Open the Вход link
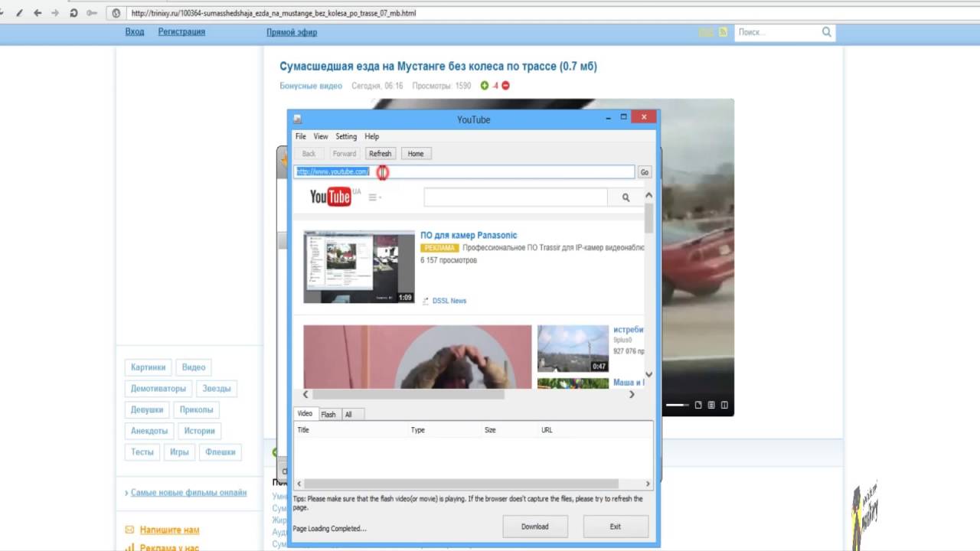This screenshot has height=551, width=980. coord(135,32)
